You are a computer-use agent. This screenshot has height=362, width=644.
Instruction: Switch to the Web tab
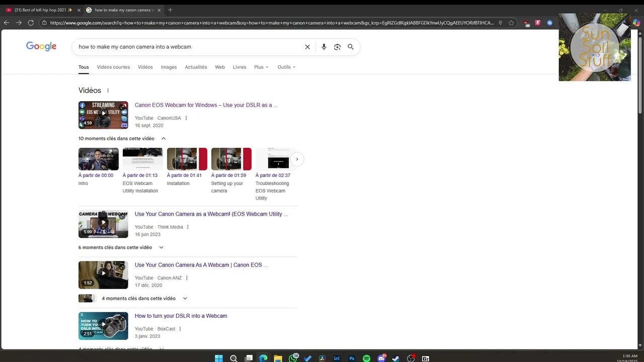220,67
